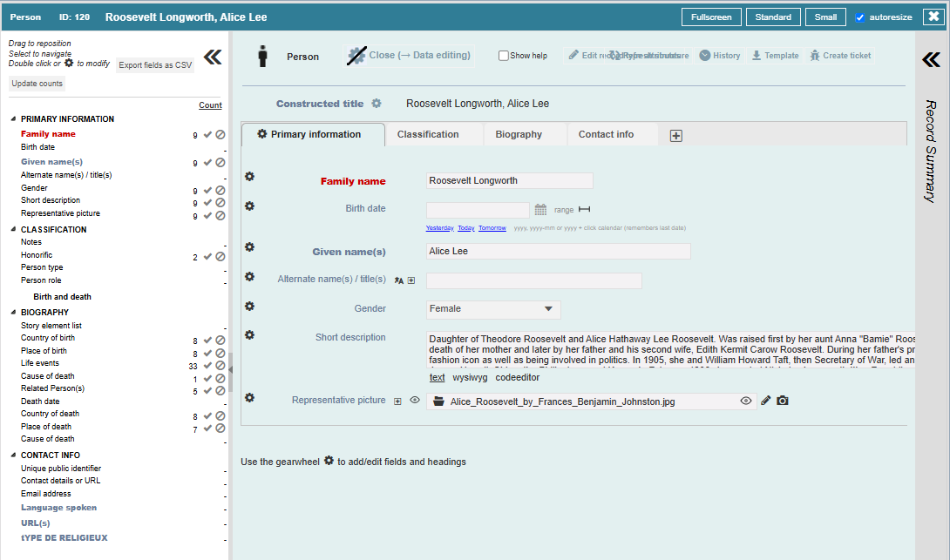Open the Birth date calendar picker

pos(540,210)
